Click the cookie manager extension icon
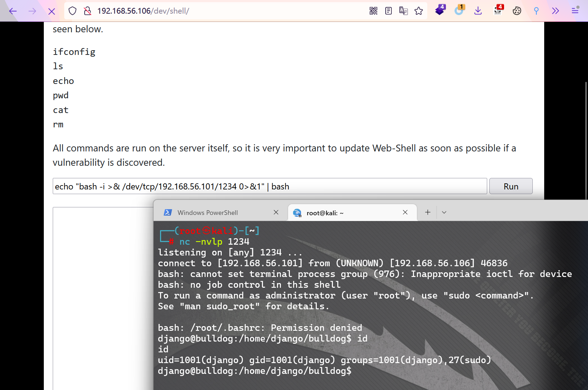Image resolution: width=588 pixels, height=390 pixels. pyautogui.click(x=517, y=11)
